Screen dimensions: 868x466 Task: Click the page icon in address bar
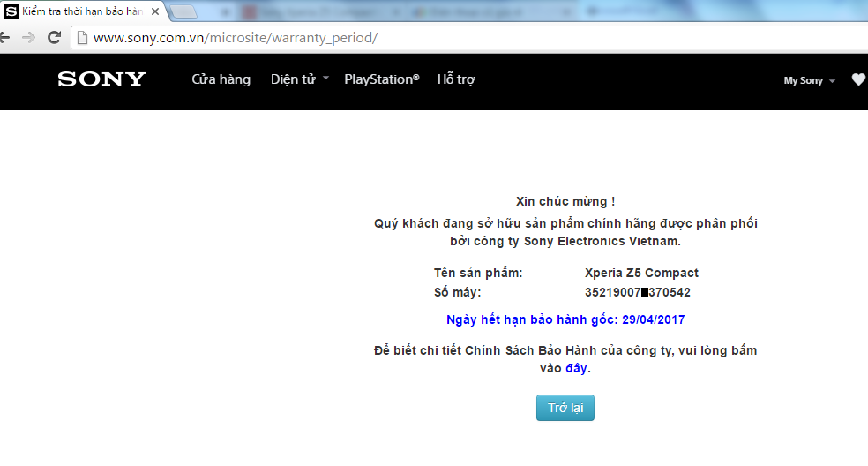pos(82,38)
